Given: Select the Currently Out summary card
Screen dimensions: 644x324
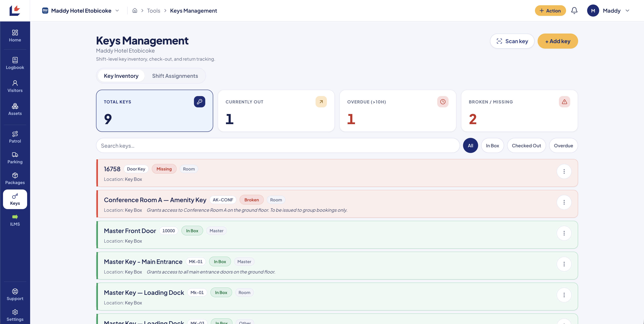Looking at the screenshot, I should 276,111.
